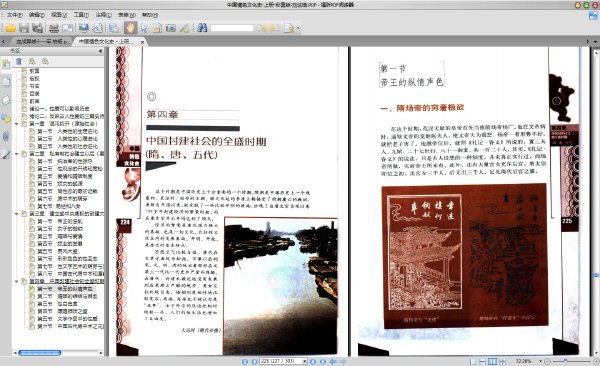
Task: Activate the snapshot camera tool
Action: click(171, 28)
